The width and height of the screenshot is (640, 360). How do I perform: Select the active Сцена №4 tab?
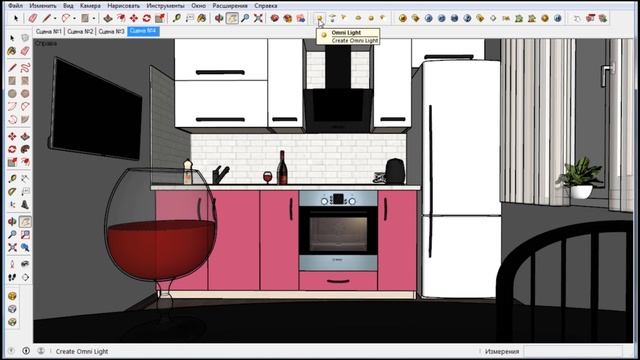coord(143,31)
